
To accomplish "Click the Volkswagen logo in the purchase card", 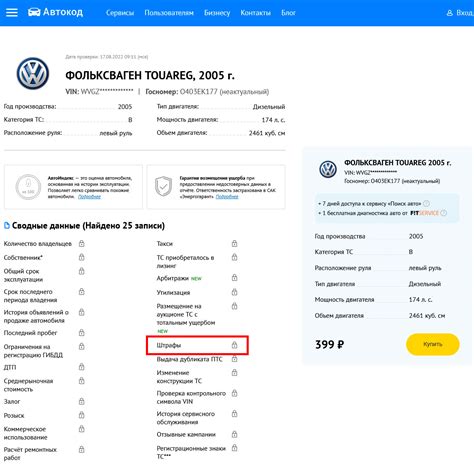I will coord(328,169).
